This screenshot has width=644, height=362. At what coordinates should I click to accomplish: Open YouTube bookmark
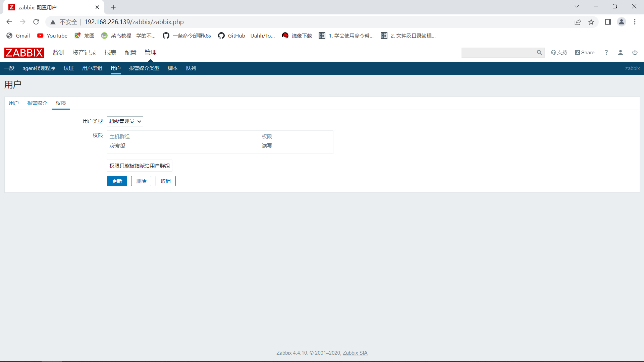pyautogui.click(x=52, y=36)
